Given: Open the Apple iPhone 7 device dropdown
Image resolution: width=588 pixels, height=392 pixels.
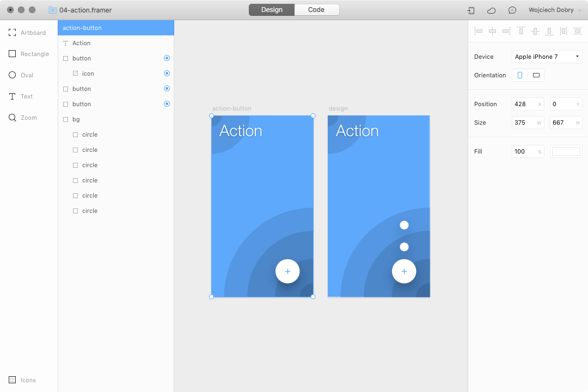Looking at the screenshot, I should 547,56.
